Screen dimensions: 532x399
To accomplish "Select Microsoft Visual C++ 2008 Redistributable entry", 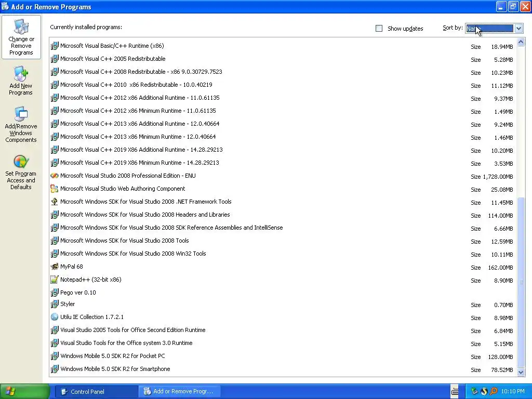I will click(283, 72).
